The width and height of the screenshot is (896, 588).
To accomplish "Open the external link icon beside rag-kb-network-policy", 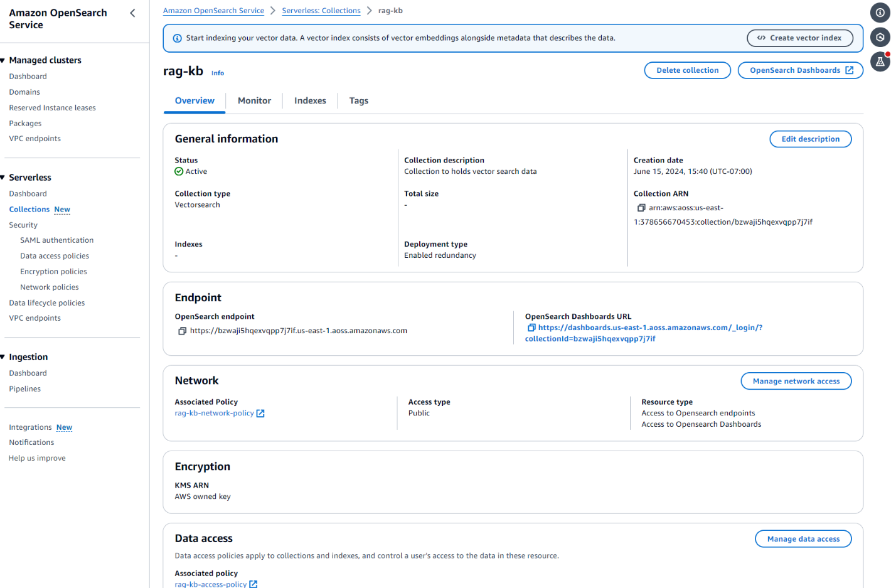I will [260, 414].
